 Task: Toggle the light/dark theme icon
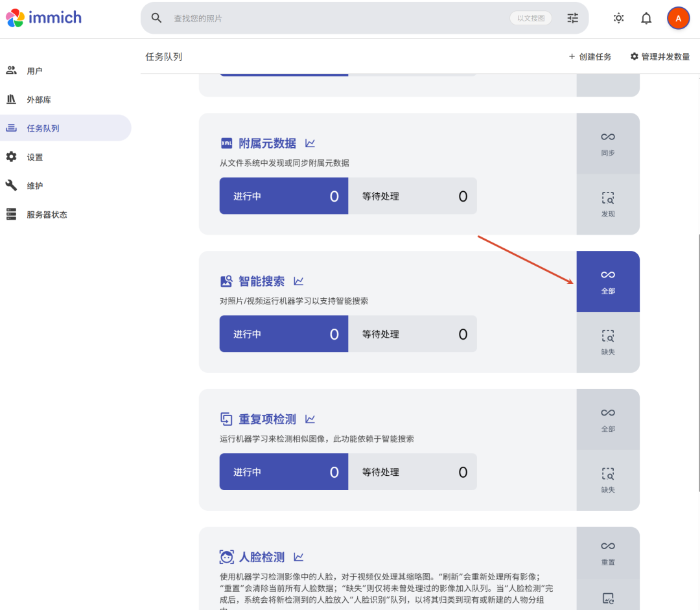click(618, 18)
